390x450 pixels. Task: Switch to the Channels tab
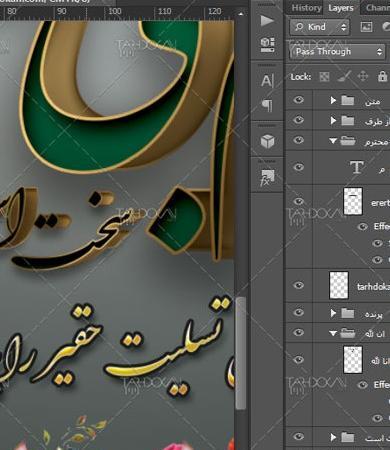[x=378, y=8]
